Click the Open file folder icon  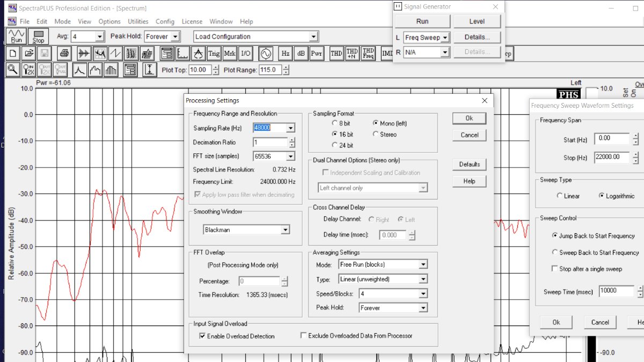[x=29, y=54]
